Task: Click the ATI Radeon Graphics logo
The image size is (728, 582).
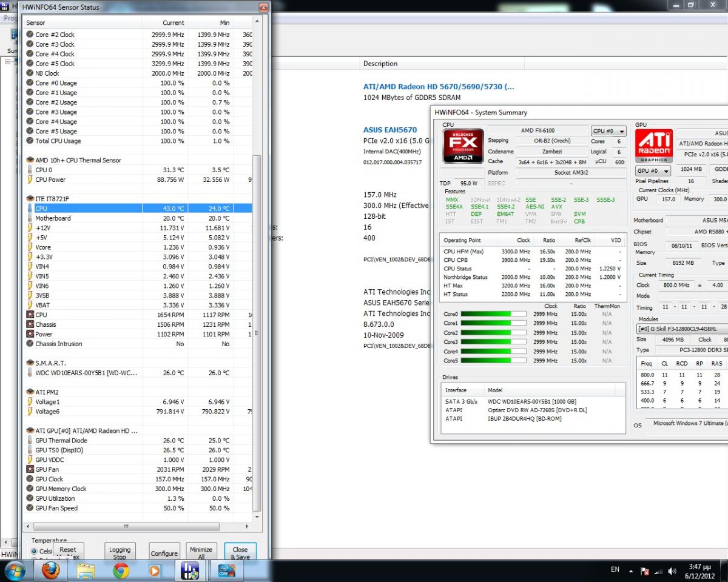Action: (x=654, y=146)
